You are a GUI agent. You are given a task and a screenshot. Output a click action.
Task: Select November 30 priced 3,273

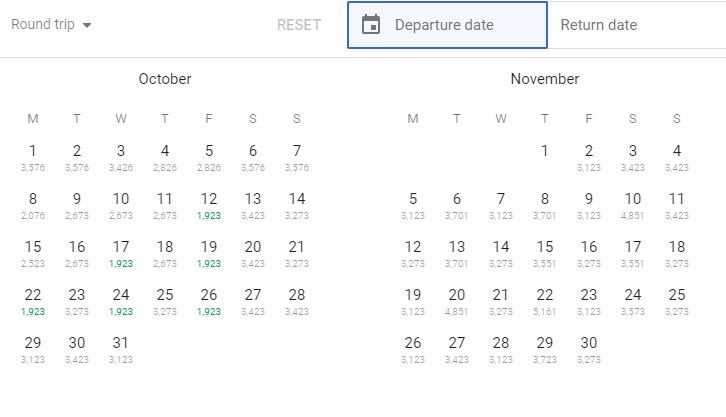pos(589,348)
